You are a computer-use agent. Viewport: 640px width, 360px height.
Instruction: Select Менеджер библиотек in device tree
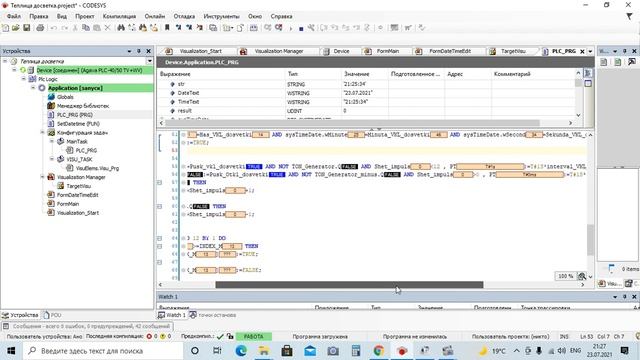(83, 106)
